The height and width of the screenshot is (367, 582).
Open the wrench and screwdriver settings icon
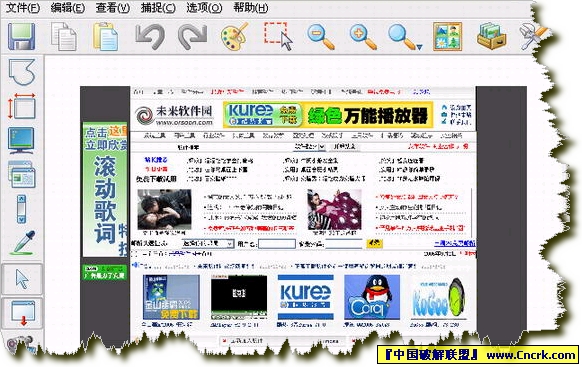pyautogui.click(x=534, y=36)
